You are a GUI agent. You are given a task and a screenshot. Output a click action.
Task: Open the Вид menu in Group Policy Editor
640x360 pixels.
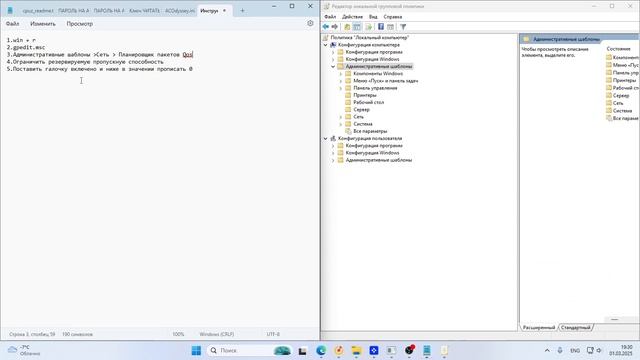tap(373, 17)
